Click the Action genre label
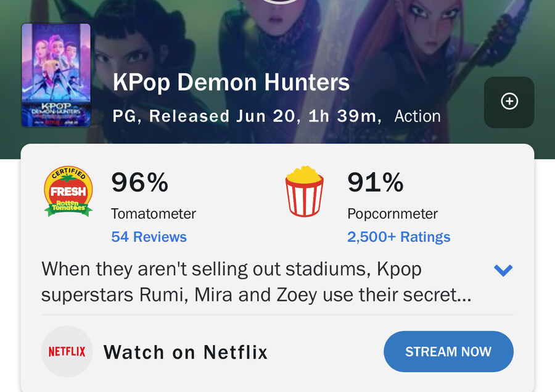This screenshot has width=555, height=392. (x=417, y=116)
